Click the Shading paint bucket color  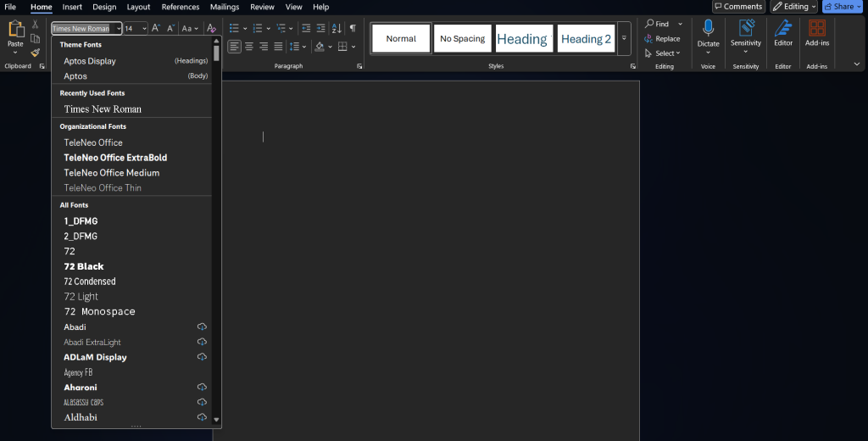click(320, 47)
